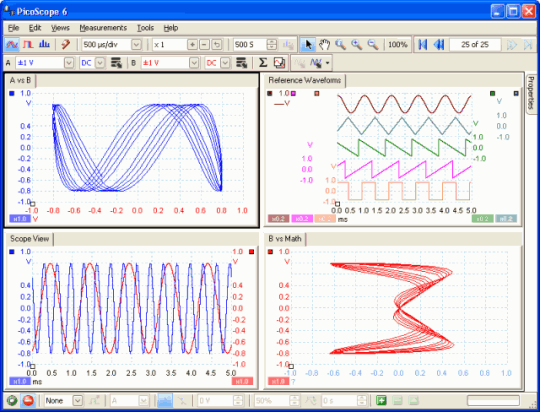Viewport: 540px width, 412px height.
Task: Click blue channel marker in A vs B view
Action: tap(12, 93)
